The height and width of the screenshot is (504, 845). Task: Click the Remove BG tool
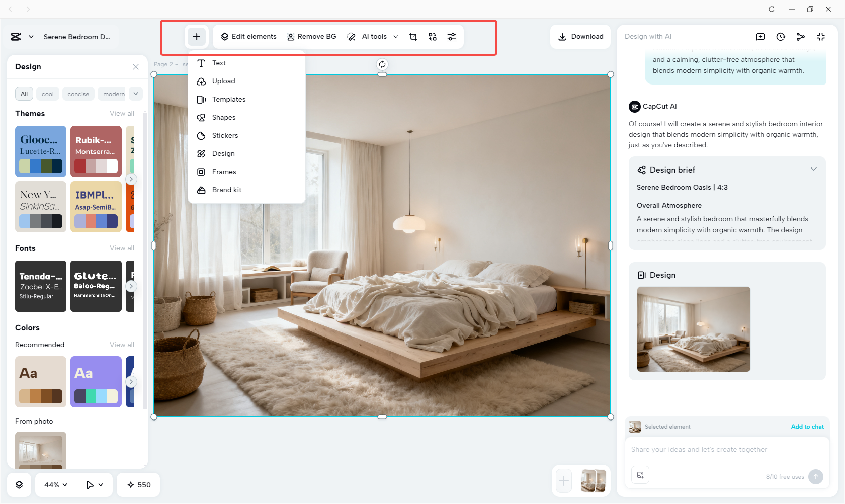click(311, 36)
